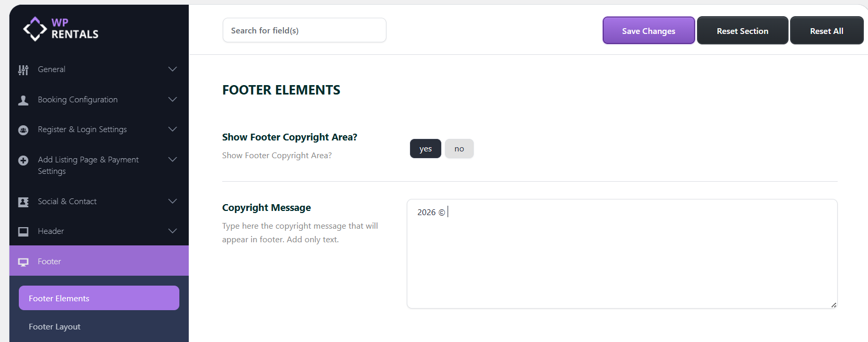Expand the Header section chevron
The width and height of the screenshot is (868, 342).
click(x=173, y=231)
